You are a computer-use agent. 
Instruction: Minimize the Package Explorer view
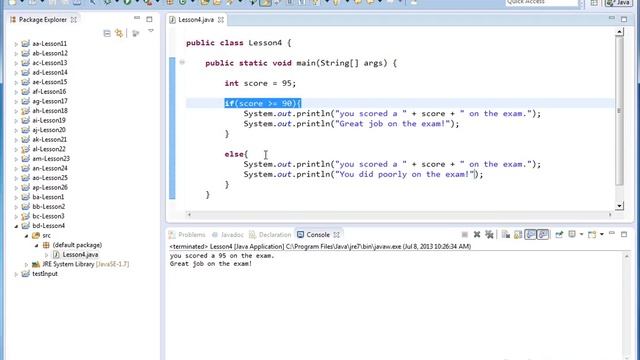[137, 18]
